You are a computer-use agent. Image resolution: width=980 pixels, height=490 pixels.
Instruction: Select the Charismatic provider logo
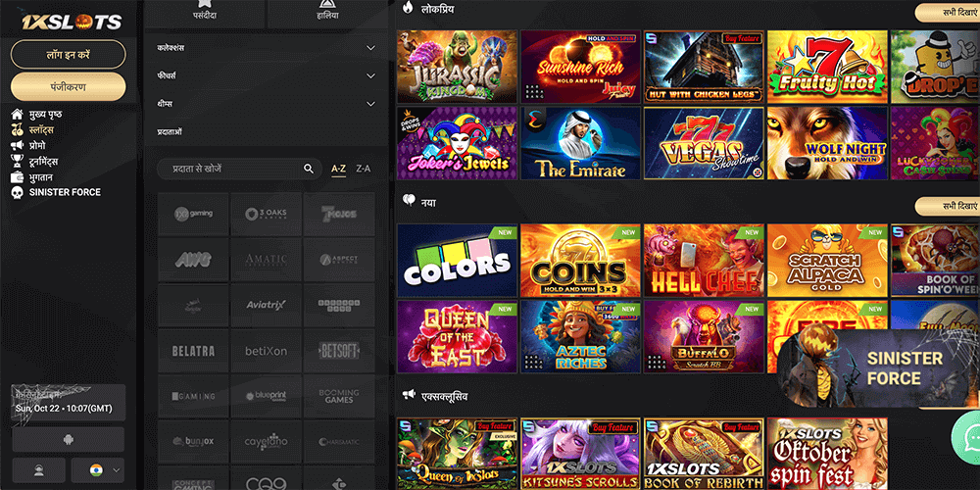pyautogui.click(x=339, y=442)
